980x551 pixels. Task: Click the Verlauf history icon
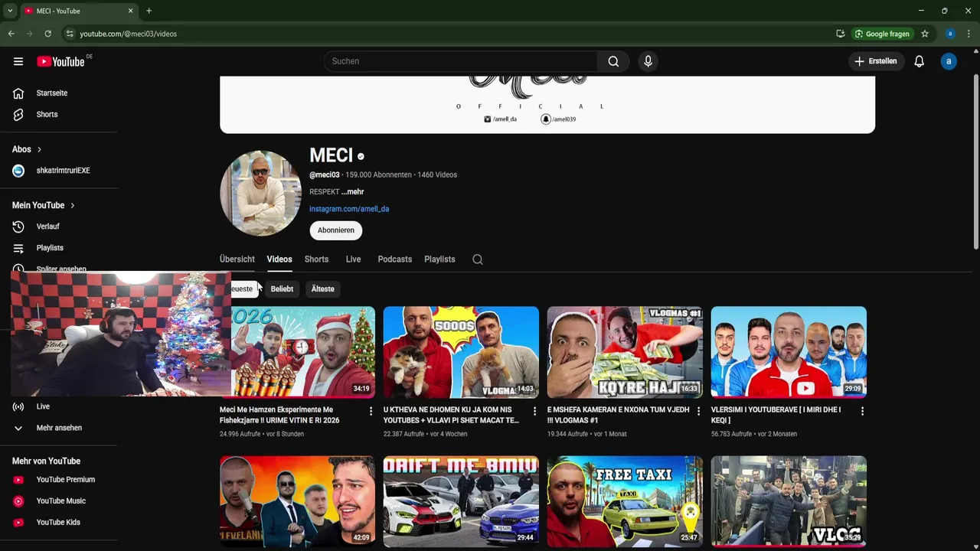pos(18,227)
